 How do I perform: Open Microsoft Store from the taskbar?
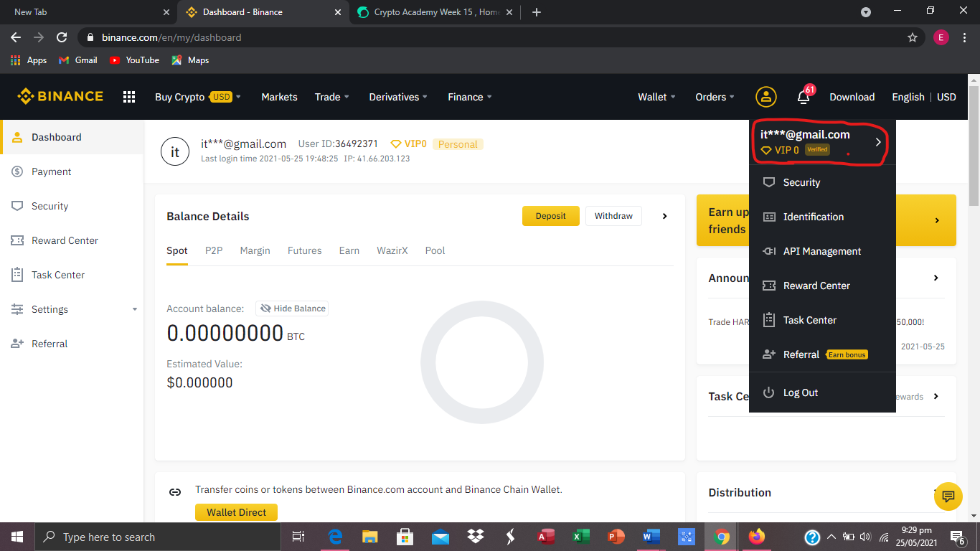[405, 537]
